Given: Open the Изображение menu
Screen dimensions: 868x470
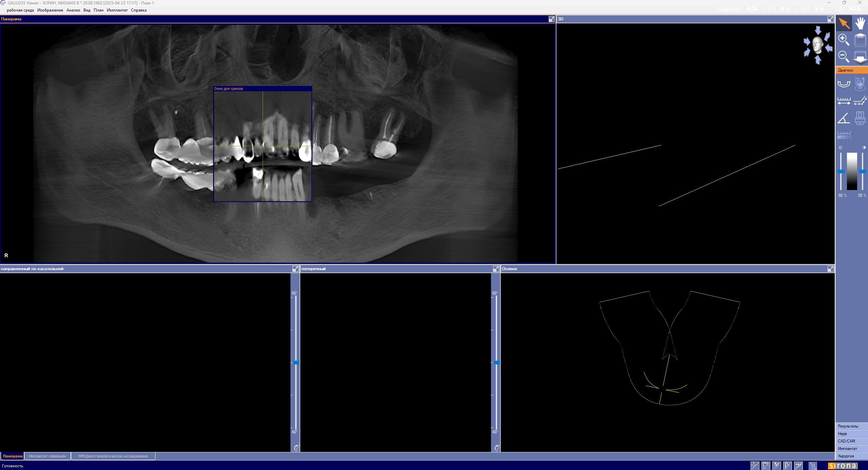Looking at the screenshot, I should pos(50,10).
